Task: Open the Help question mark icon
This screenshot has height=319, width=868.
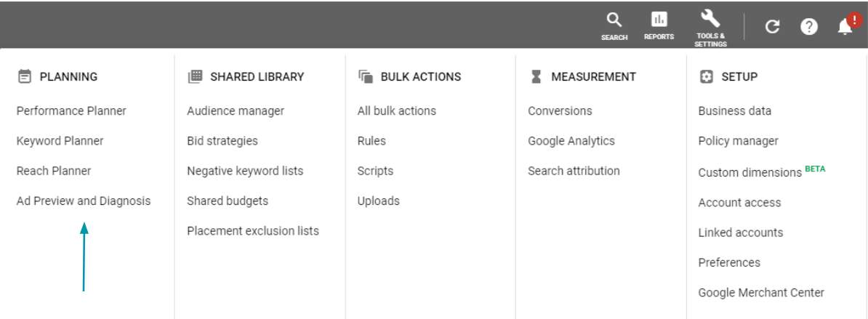Action: click(x=809, y=27)
